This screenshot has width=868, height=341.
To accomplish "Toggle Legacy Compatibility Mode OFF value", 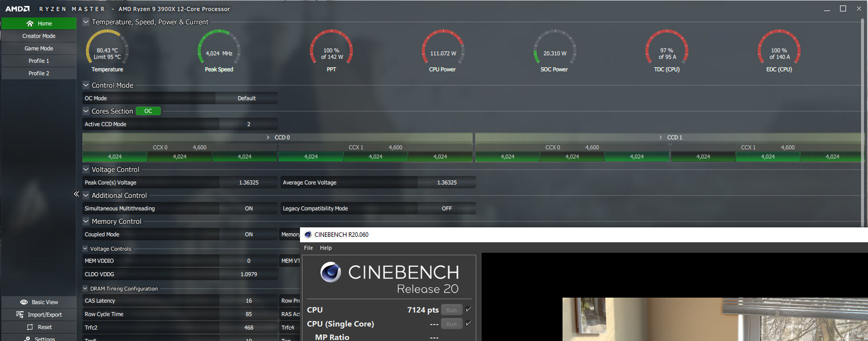I will point(446,208).
